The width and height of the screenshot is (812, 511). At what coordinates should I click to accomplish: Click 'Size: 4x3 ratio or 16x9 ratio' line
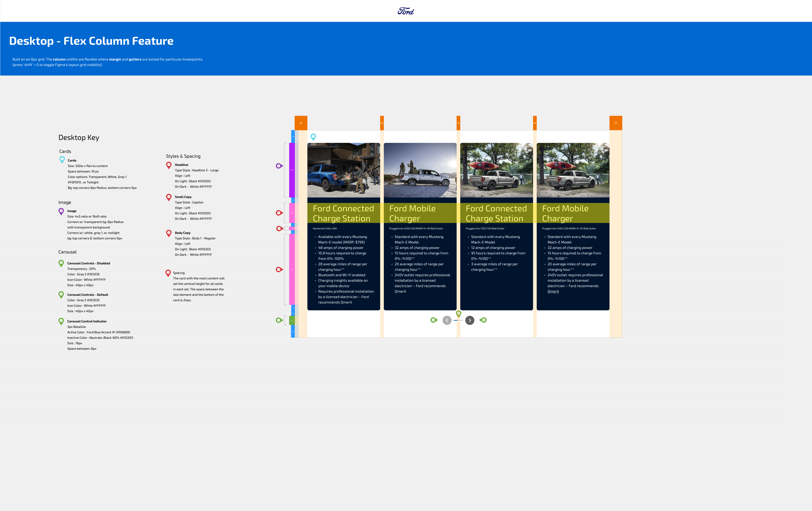pos(87,217)
